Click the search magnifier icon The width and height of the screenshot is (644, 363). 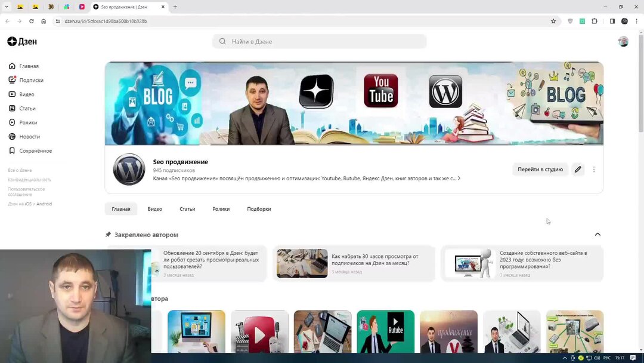coord(222,42)
